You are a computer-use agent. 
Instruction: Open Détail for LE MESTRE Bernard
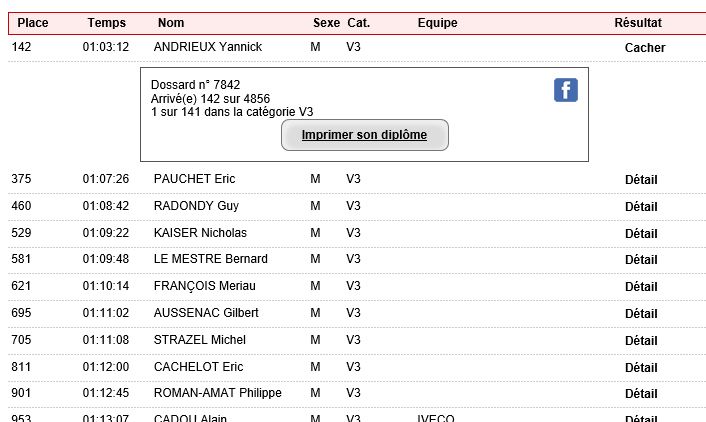point(641,260)
